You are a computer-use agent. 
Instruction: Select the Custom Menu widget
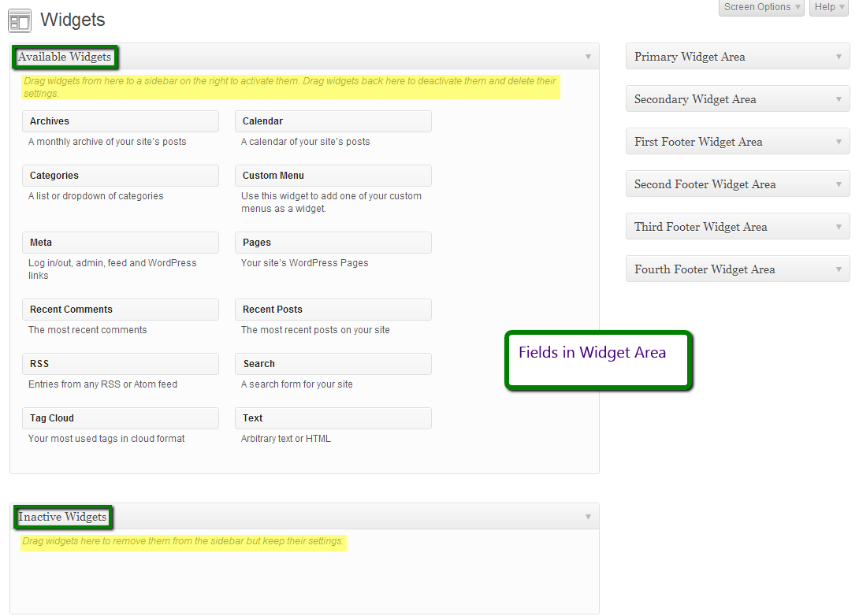pyautogui.click(x=333, y=175)
